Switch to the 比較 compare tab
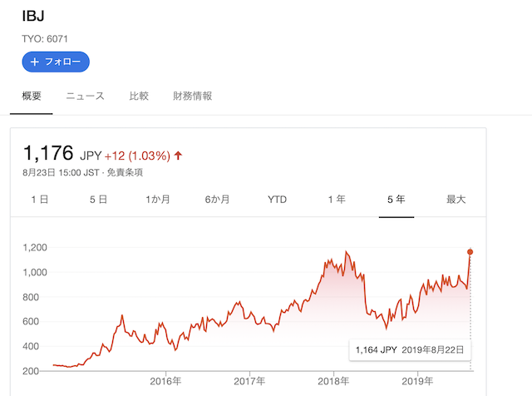532x396 pixels. (x=139, y=97)
